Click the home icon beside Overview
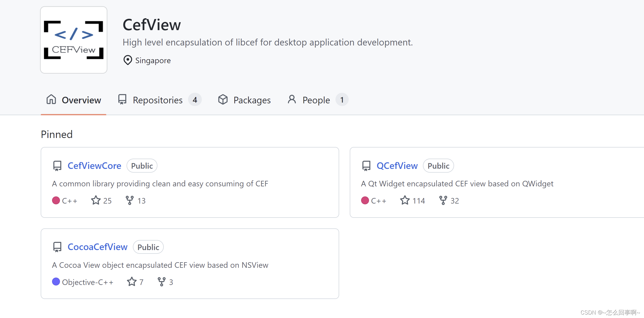Image resolution: width=644 pixels, height=318 pixels. [51, 100]
